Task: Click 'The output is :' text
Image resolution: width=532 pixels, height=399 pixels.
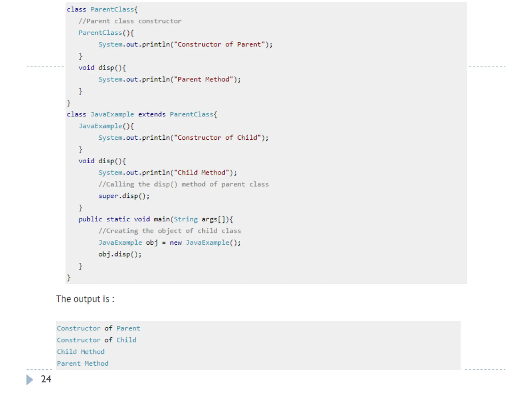Action: (85, 299)
